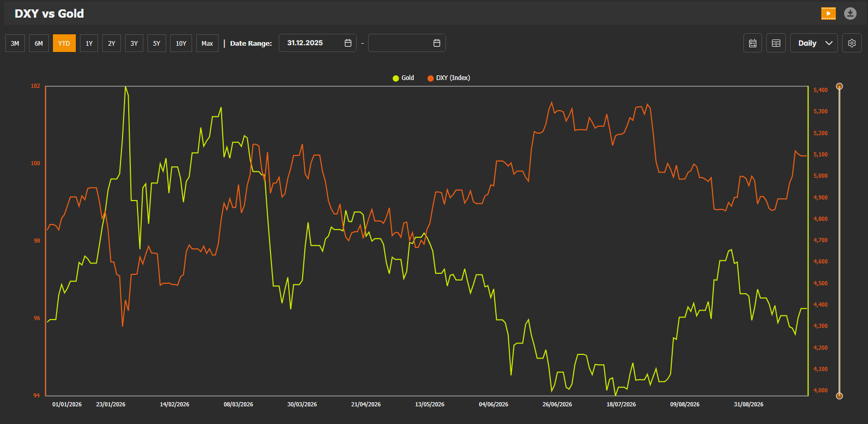Toggle the Gold series in the legend
Viewport: 868px width, 424px height.
click(x=403, y=78)
